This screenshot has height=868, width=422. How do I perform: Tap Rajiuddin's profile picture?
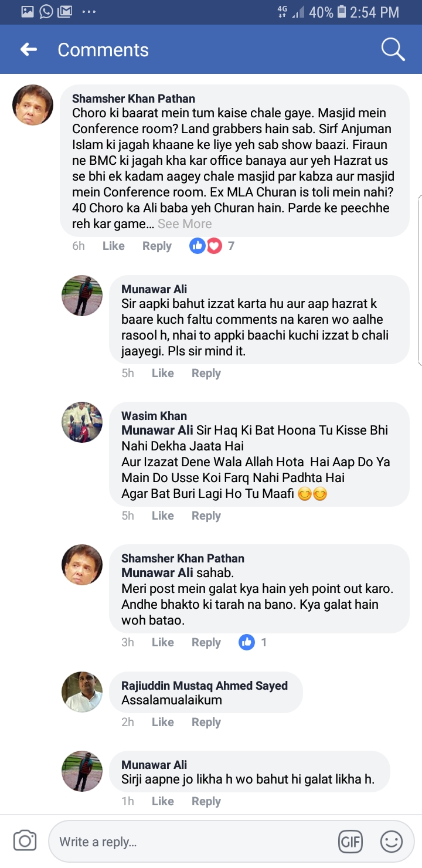[82, 692]
